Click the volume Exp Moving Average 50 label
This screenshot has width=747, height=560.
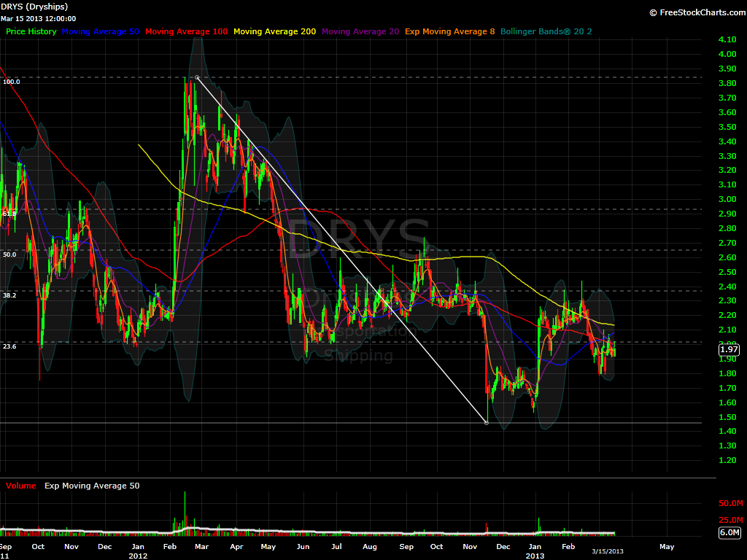pos(92,486)
